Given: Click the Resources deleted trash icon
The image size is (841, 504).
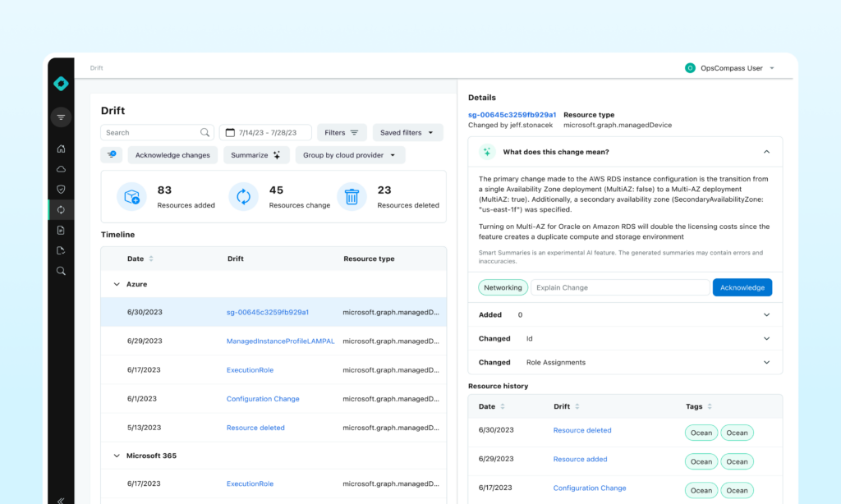Looking at the screenshot, I should point(352,197).
